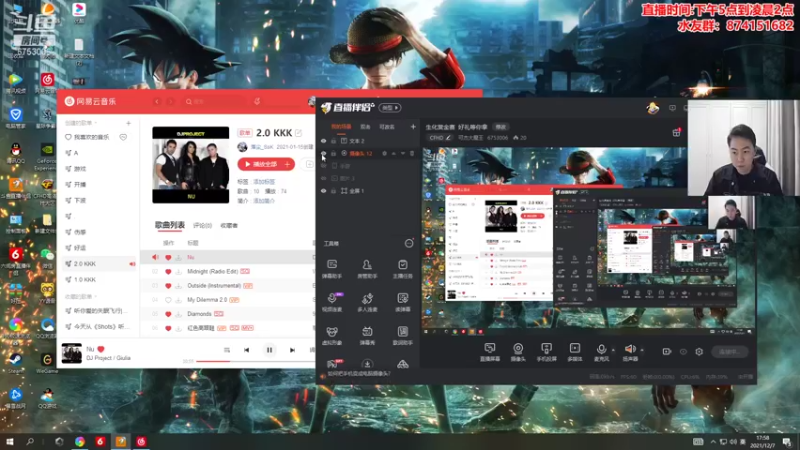The height and width of the screenshot is (450, 800).
Task: Select the first scene tab in live companion
Action: point(341,127)
